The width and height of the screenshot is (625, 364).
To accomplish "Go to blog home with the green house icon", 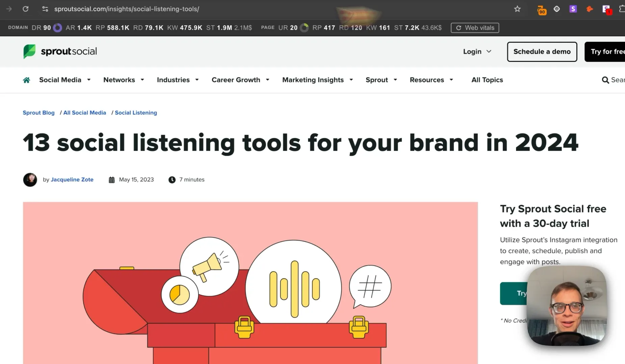I will [x=26, y=80].
